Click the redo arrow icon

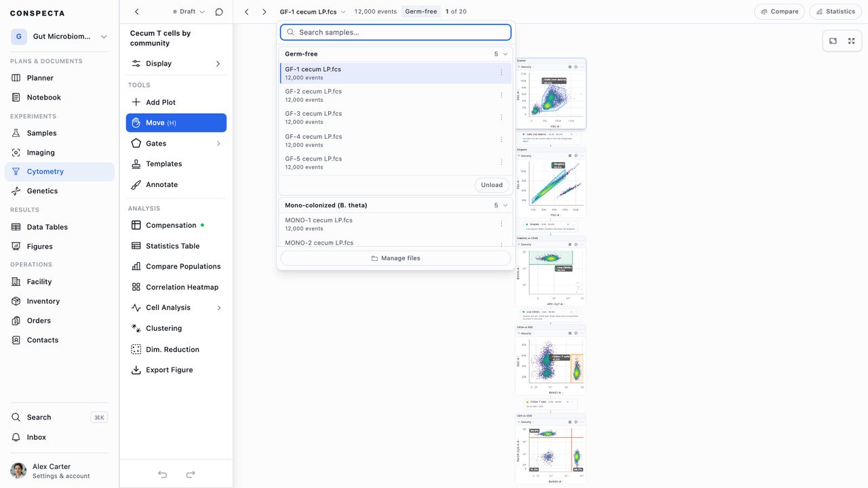191,474
